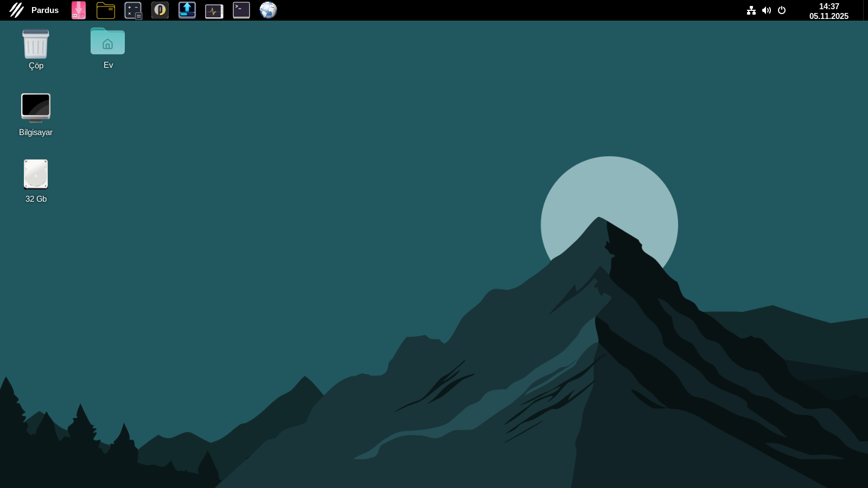Open the file manager from panel

106,10
